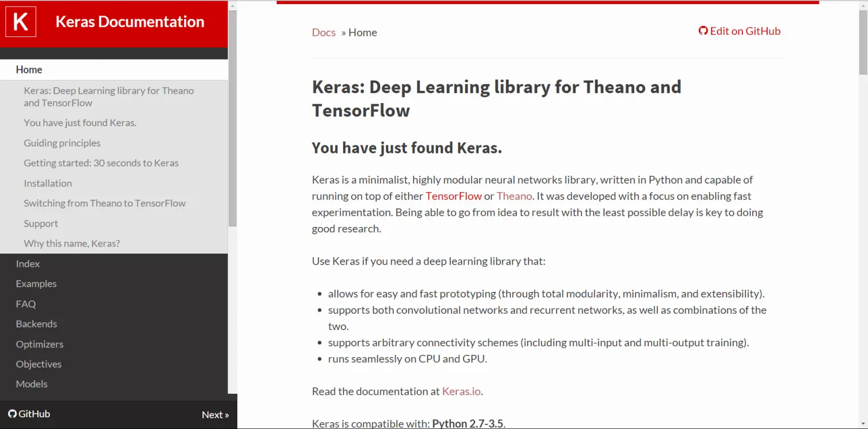Image resolution: width=868 pixels, height=429 pixels.
Task: Click the Keras K logo icon
Action: 21,22
